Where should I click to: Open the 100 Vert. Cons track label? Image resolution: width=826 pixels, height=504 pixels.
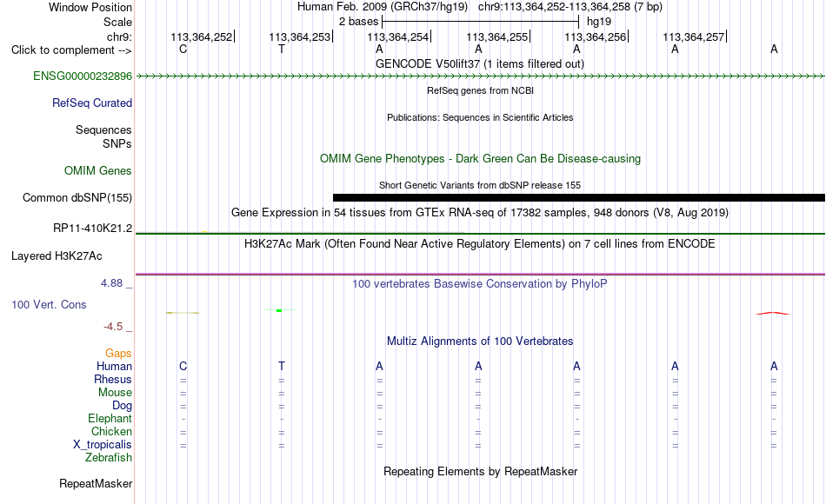tap(49, 304)
